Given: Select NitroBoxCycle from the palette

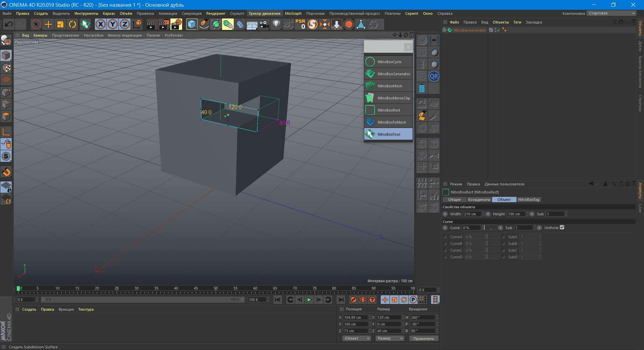Looking at the screenshot, I should [x=388, y=62].
